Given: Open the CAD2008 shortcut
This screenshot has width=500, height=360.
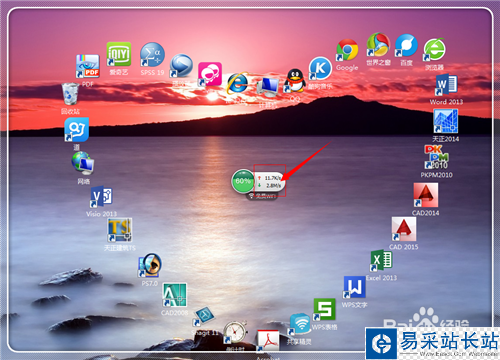Looking at the screenshot, I should tap(174, 295).
